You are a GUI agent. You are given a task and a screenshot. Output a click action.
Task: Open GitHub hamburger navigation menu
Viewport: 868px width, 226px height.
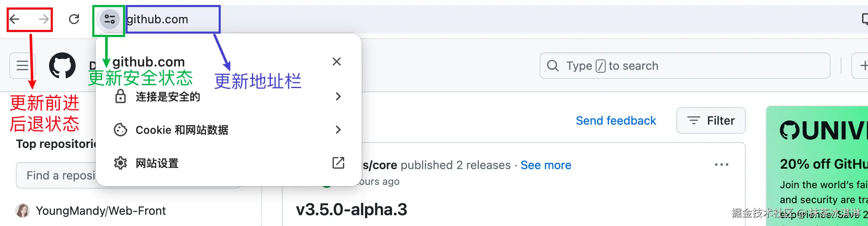click(22, 66)
